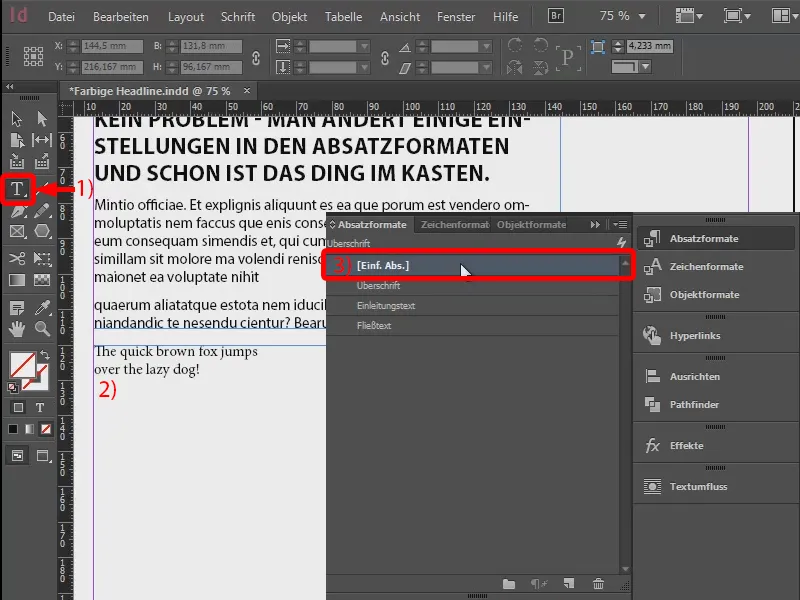Select the Free Transform tool
This screenshot has height=600, width=800.
pos(42,259)
